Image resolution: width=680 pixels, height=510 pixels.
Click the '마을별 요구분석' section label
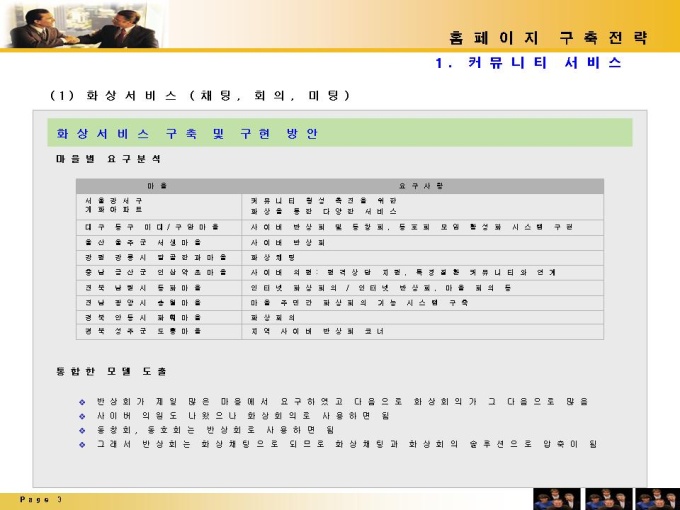coord(108,159)
